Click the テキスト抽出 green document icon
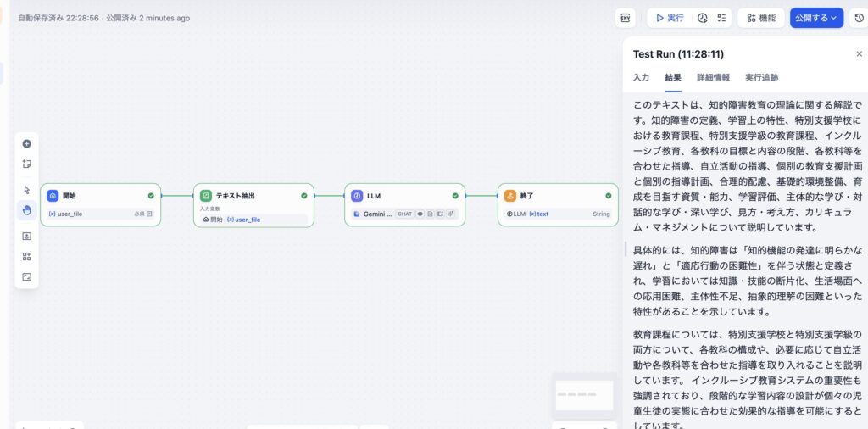This screenshot has height=429, width=868. coord(206,195)
